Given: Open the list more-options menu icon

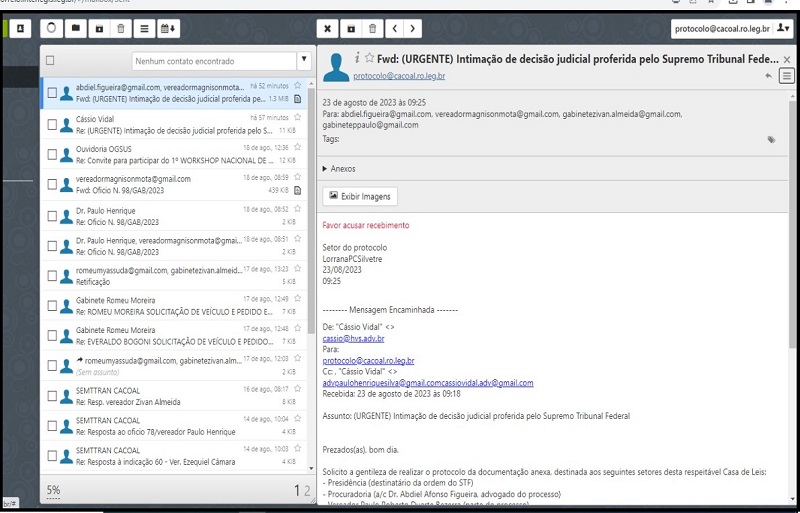Looking at the screenshot, I should click(x=144, y=29).
